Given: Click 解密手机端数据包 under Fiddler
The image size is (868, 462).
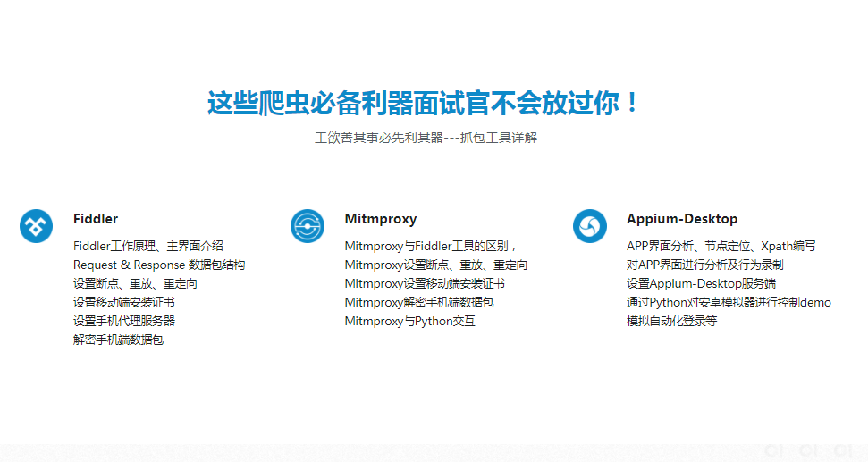Looking at the screenshot, I should point(119,340).
